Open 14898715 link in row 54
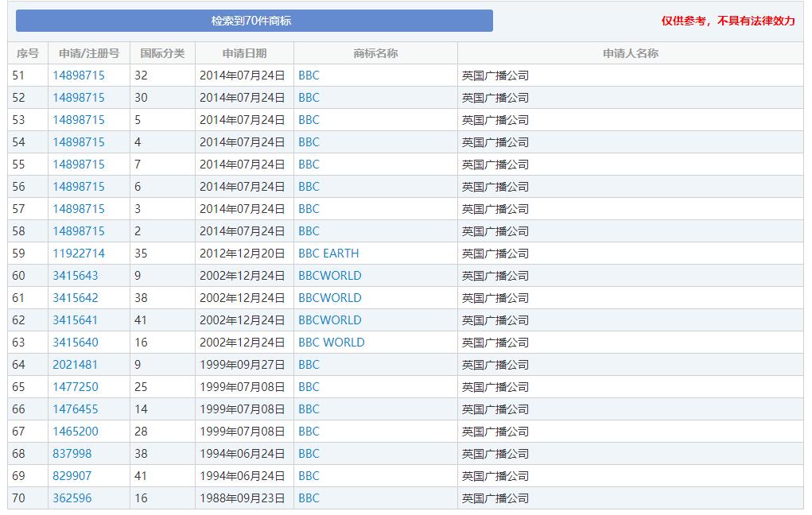The width and height of the screenshot is (812, 515). point(79,141)
